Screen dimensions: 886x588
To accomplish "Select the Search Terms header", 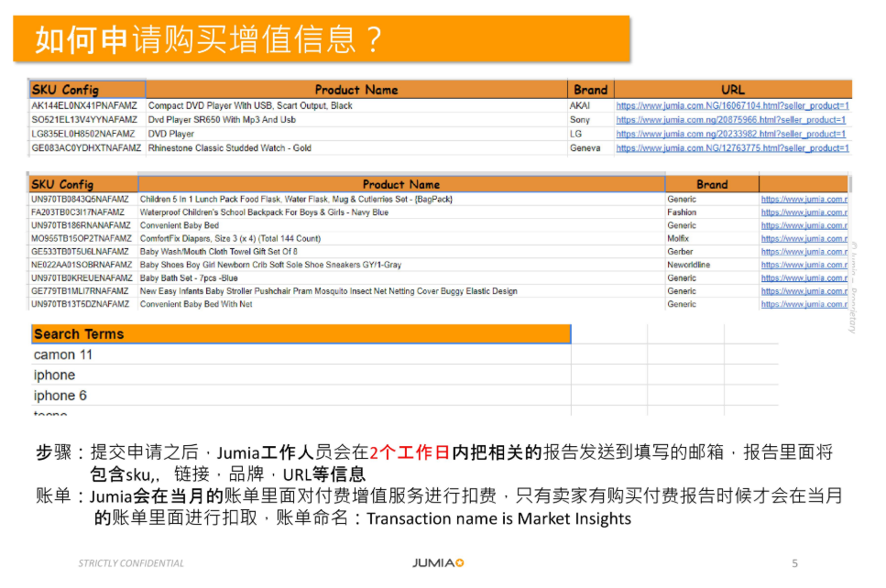I will coord(301,333).
